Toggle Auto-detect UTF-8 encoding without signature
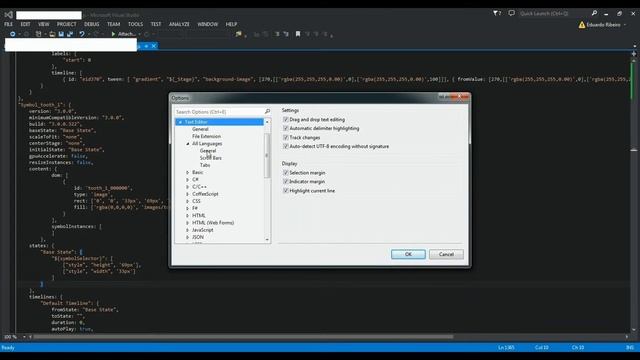The width and height of the screenshot is (640, 360). pos(286,147)
